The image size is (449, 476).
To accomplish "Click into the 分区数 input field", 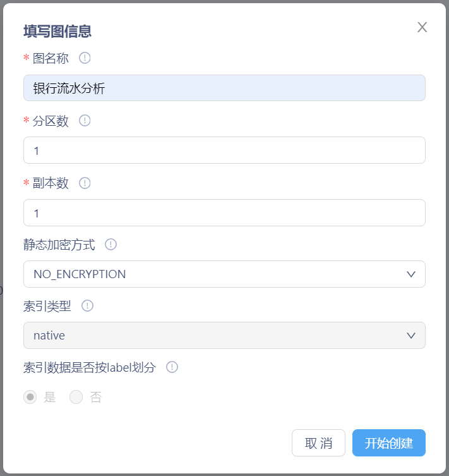I will pos(224,150).
